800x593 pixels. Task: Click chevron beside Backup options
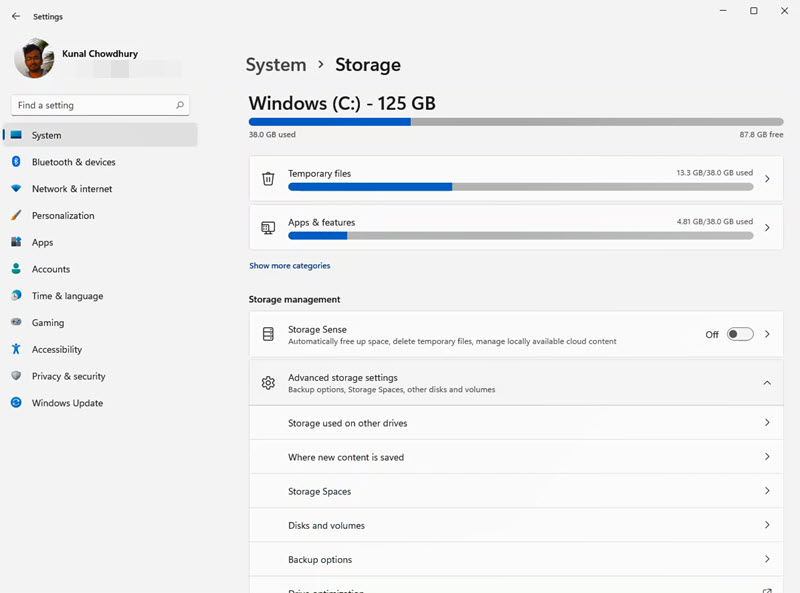point(767,559)
